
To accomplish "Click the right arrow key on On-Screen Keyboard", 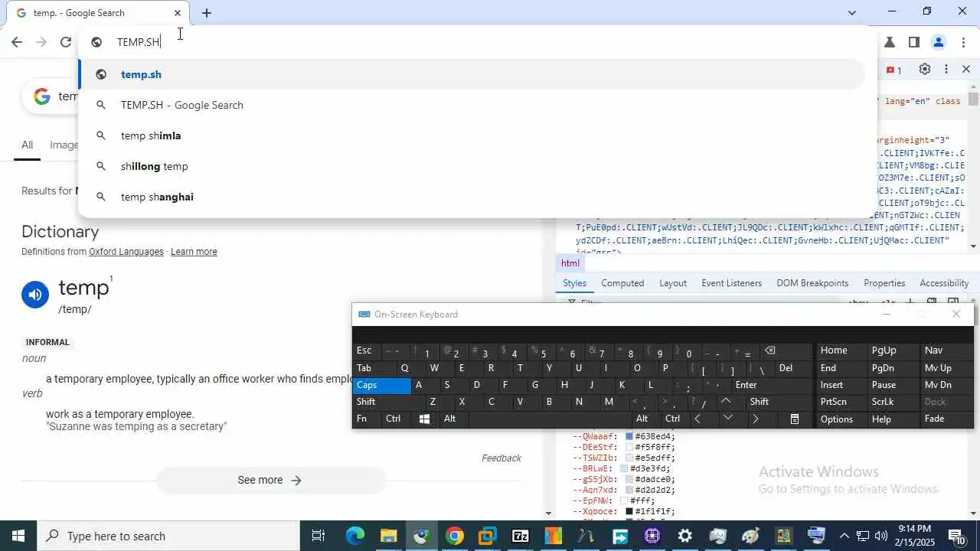I will 756,419.
